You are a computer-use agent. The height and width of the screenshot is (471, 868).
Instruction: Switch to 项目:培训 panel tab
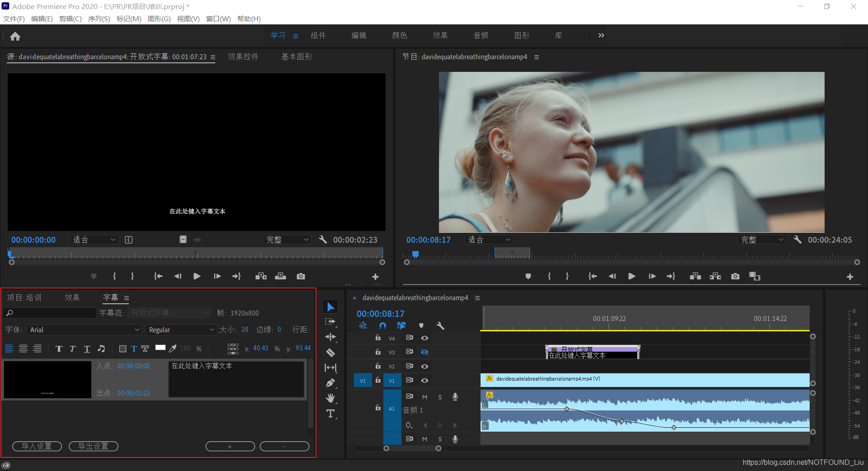pyautogui.click(x=24, y=297)
